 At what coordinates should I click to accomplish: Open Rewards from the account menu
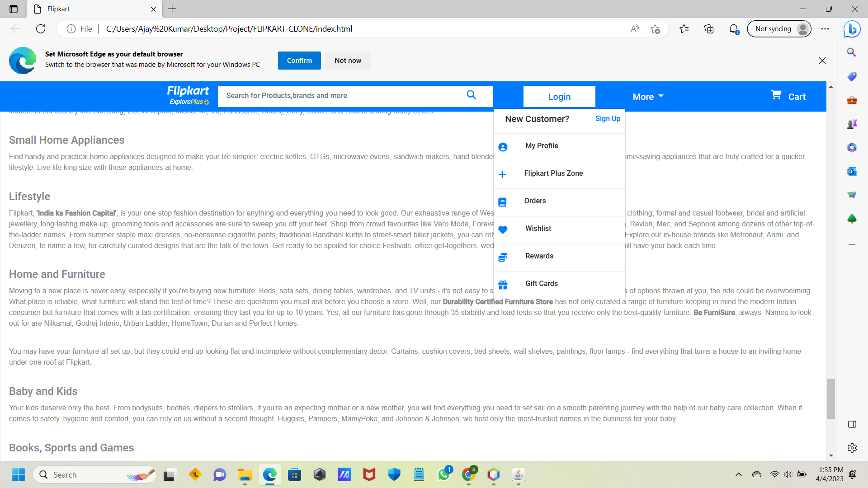(x=539, y=256)
